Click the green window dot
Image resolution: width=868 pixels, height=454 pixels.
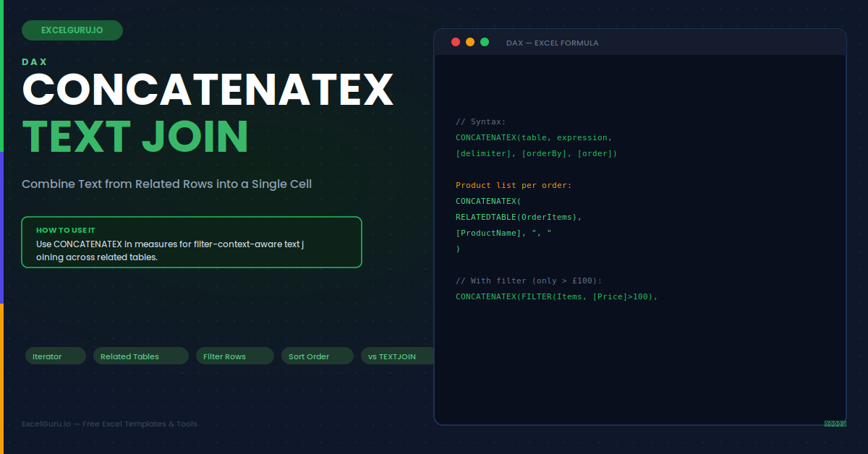pyautogui.click(x=485, y=42)
